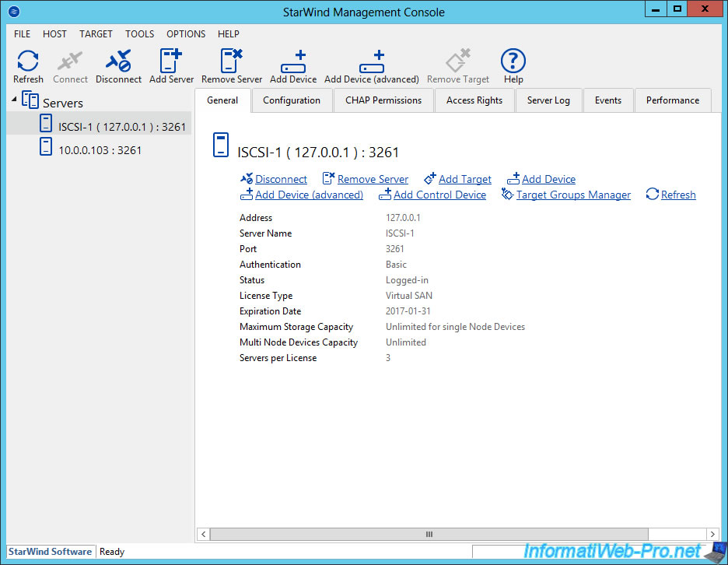Click the Add Server toolbar icon
728x565 pixels.
coord(171,61)
